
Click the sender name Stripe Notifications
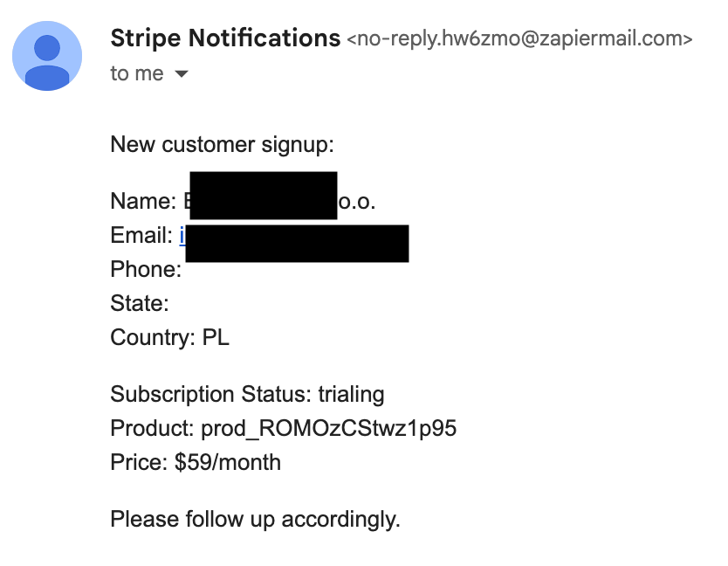tap(225, 38)
